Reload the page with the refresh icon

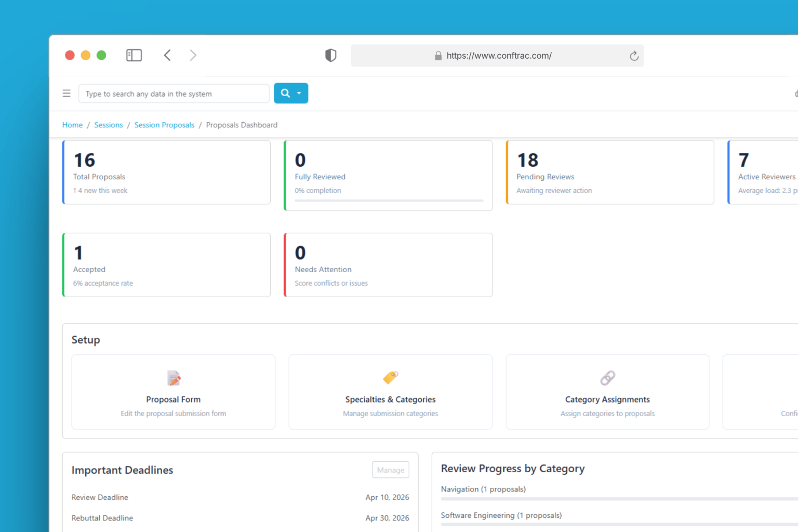click(634, 56)
